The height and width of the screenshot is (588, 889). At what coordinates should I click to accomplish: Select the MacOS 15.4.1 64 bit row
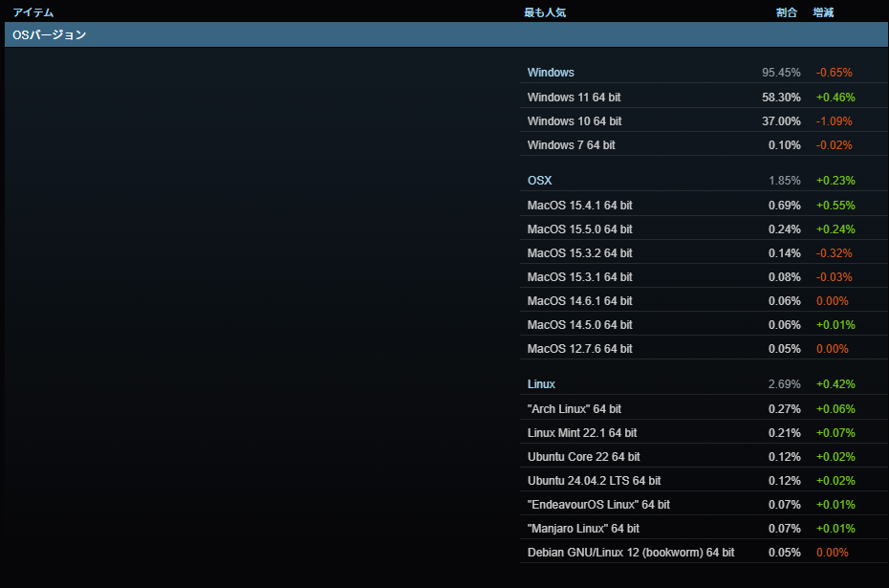coord(704,206)
